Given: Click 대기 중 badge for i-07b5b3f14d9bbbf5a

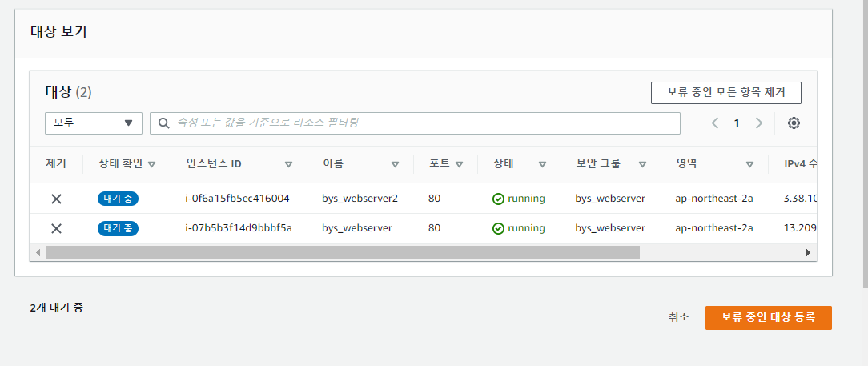Looking at the screenshot, I should pyautogui.click(x=118, y=229).
